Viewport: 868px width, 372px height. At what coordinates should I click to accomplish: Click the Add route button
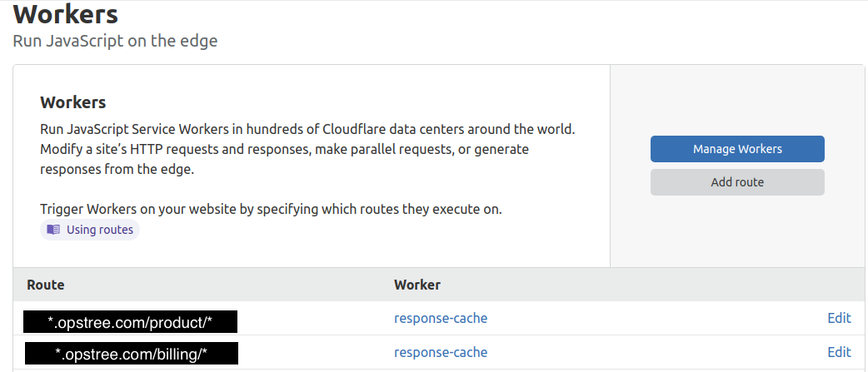[737, 182]
